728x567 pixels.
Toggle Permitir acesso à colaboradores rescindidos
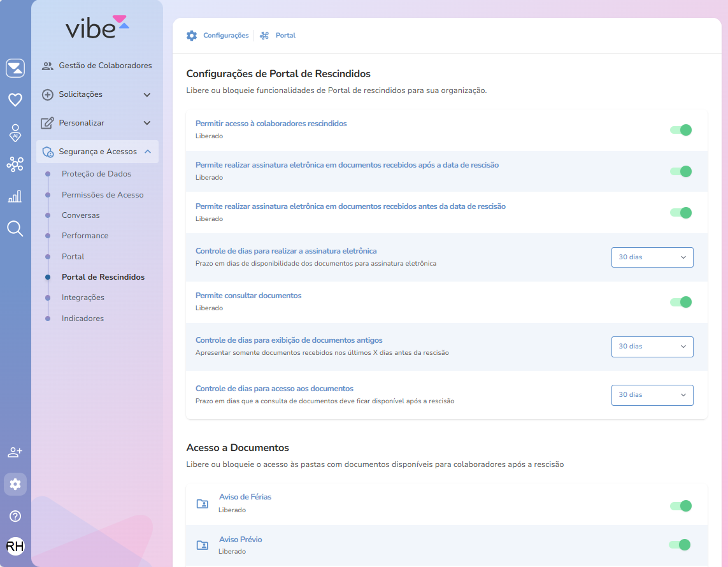680,130
